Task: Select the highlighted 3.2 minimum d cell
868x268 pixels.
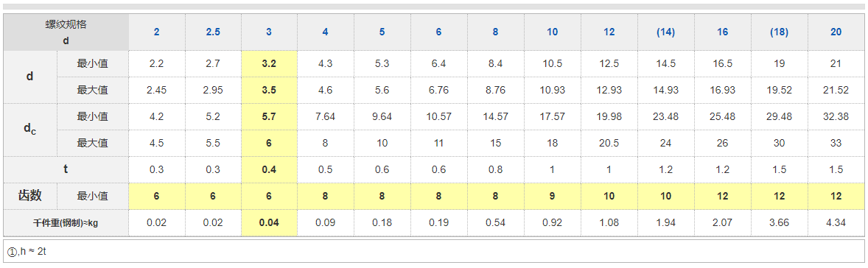Action: (269, 63)
